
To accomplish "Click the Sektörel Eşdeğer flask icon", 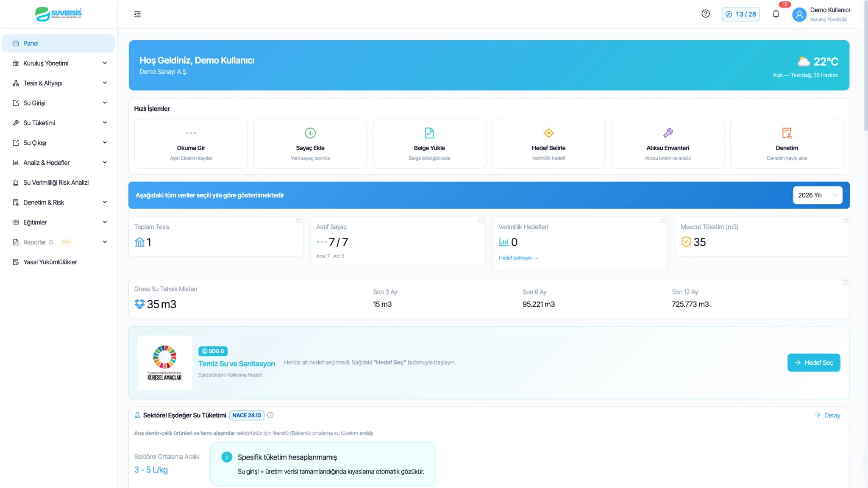I will tap(137, 415).
